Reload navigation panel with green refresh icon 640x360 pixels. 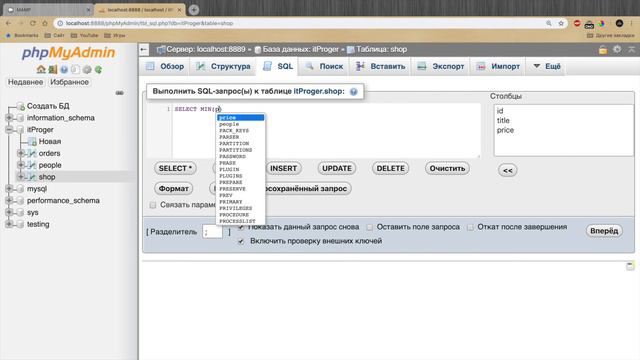[98, 70]
